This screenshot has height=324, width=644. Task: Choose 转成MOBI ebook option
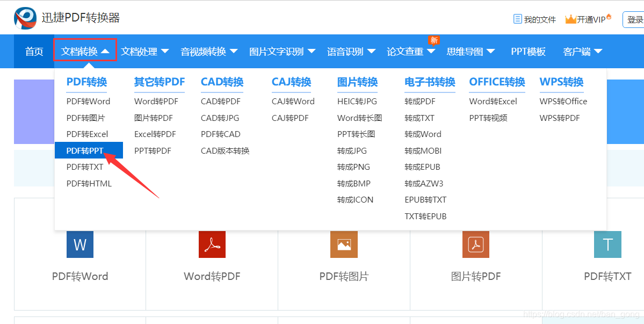pos(423,150)
